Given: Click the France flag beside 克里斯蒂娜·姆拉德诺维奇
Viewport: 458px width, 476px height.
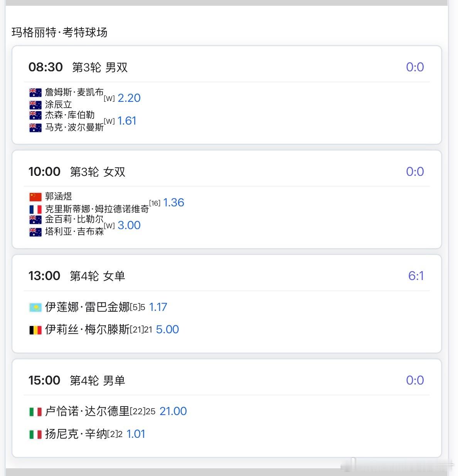Looking at the screenshot, I should click(x=35, y=209).
